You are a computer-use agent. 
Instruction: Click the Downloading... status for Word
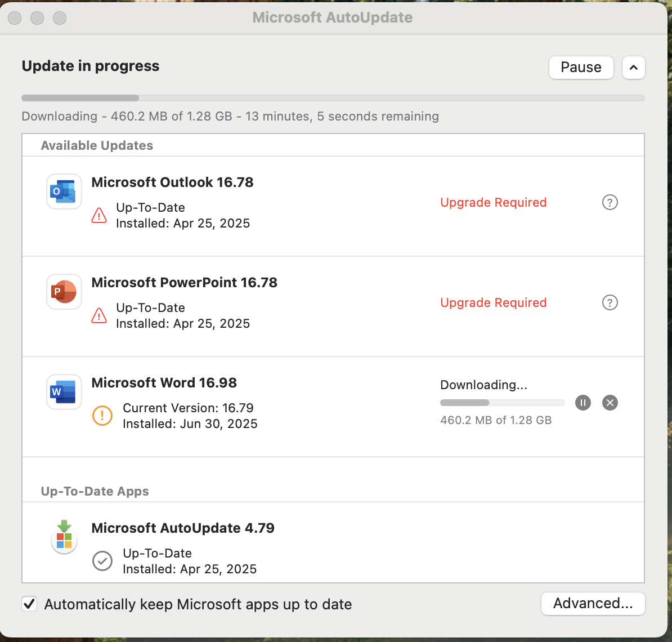coord(484,385)
